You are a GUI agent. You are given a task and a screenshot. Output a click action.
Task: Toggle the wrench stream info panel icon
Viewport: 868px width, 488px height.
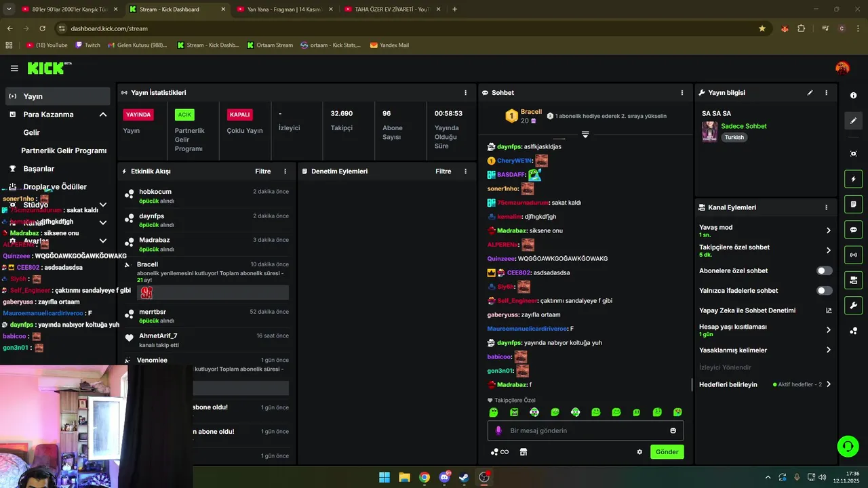[x=853, y=305]
